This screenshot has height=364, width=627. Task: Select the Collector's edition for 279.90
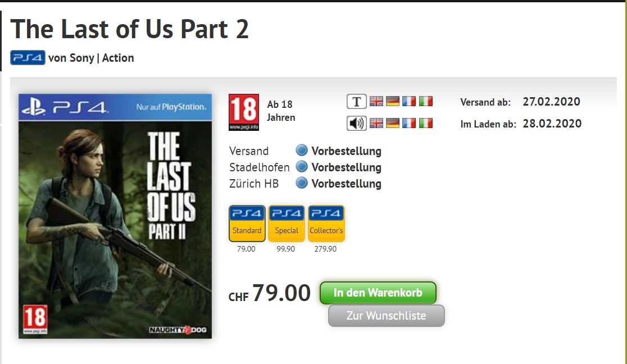(x=326, y=224)
